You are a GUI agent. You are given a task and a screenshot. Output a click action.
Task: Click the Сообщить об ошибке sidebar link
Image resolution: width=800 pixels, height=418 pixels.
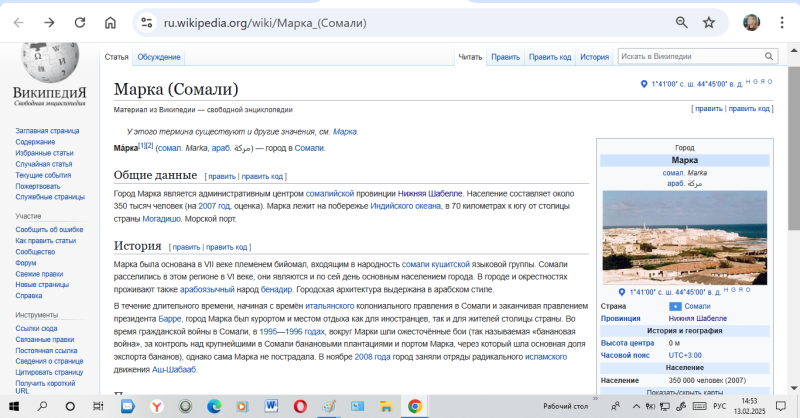(49, 230)
